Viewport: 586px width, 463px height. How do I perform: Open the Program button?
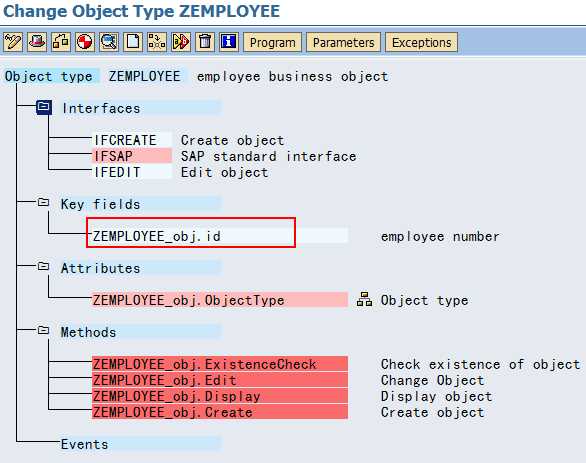(272, 42)
